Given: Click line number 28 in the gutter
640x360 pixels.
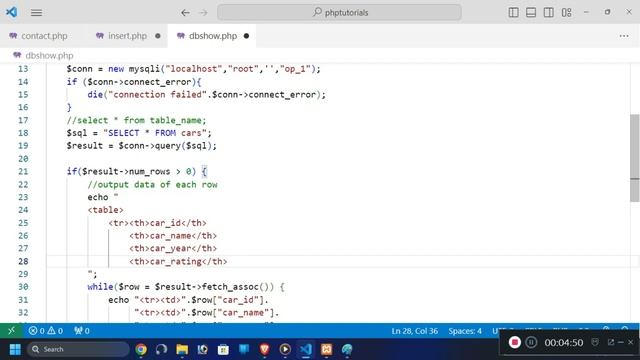Looking at the screenshot, I should pyautogui.click(x=23, y=261).
